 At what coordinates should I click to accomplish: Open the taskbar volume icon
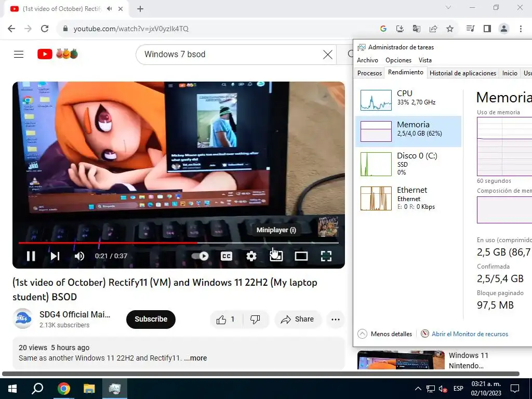point(443,389)
